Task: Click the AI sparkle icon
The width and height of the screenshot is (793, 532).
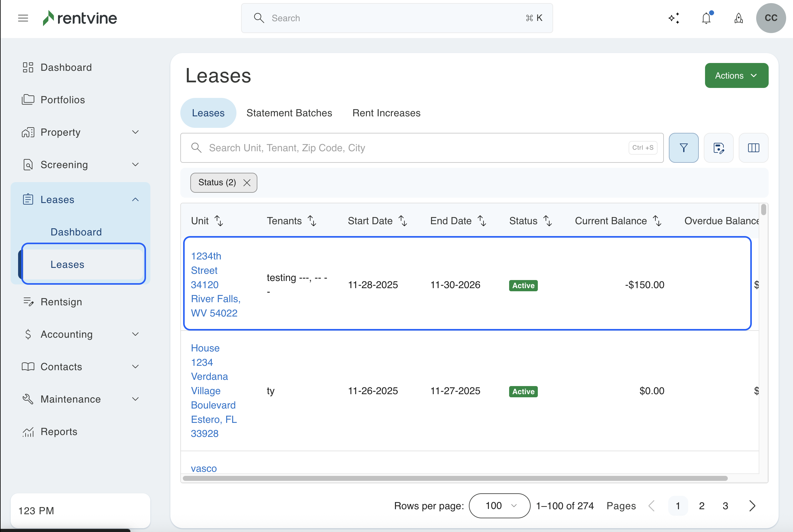Action: coord(674,18)
